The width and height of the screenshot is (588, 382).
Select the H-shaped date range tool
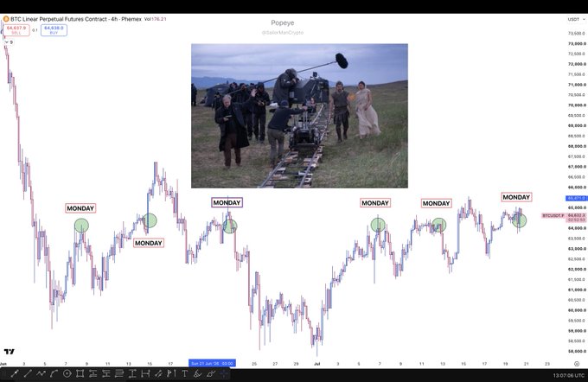(145, 373)
